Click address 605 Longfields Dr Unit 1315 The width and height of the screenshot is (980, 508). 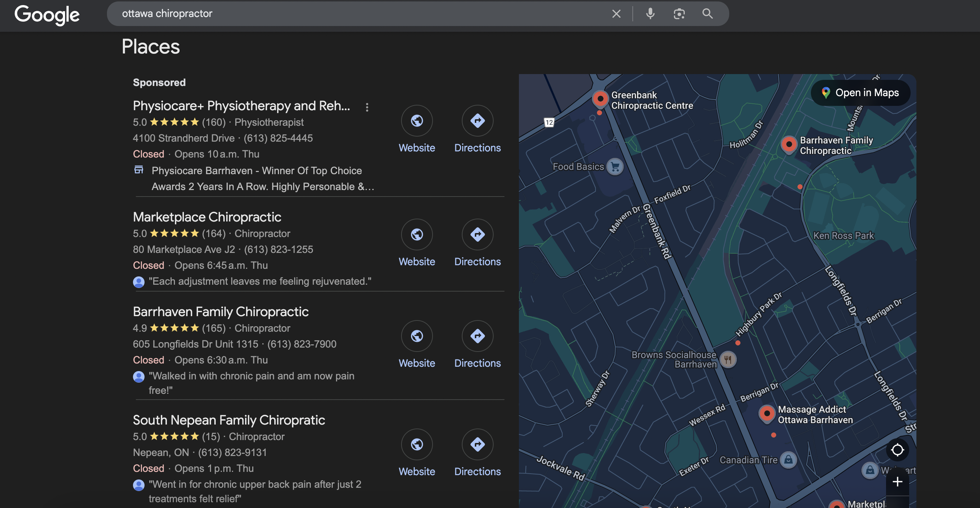click(195, 344)
